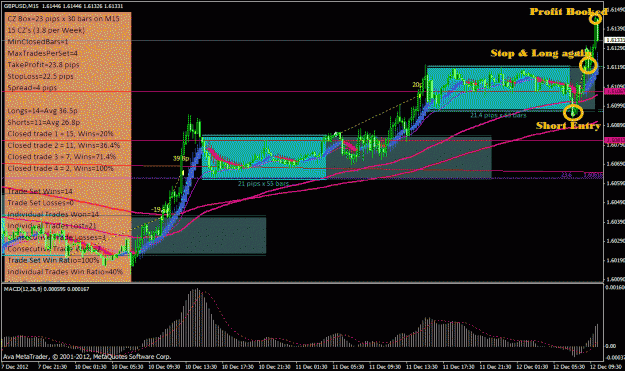Click the 1.60390 price scale value

(x=615, y=222)
